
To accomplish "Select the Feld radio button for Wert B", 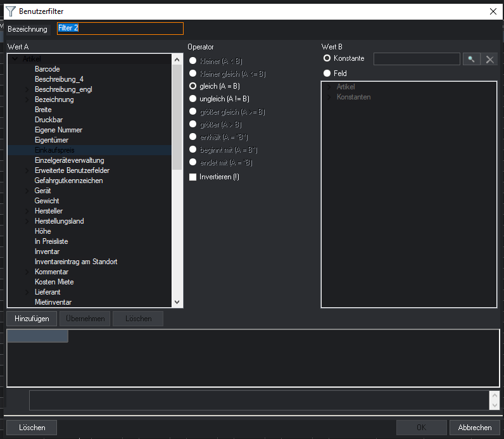I will pyautogui.click(x=327, y=73).
